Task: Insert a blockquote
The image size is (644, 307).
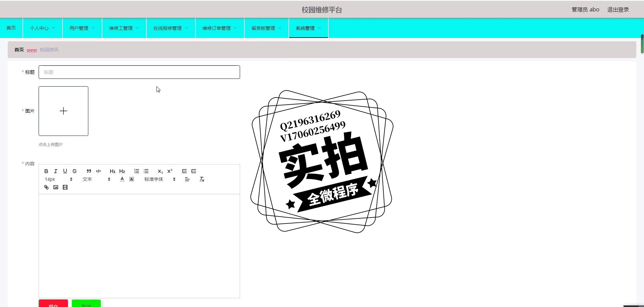Action: (89, 171)
